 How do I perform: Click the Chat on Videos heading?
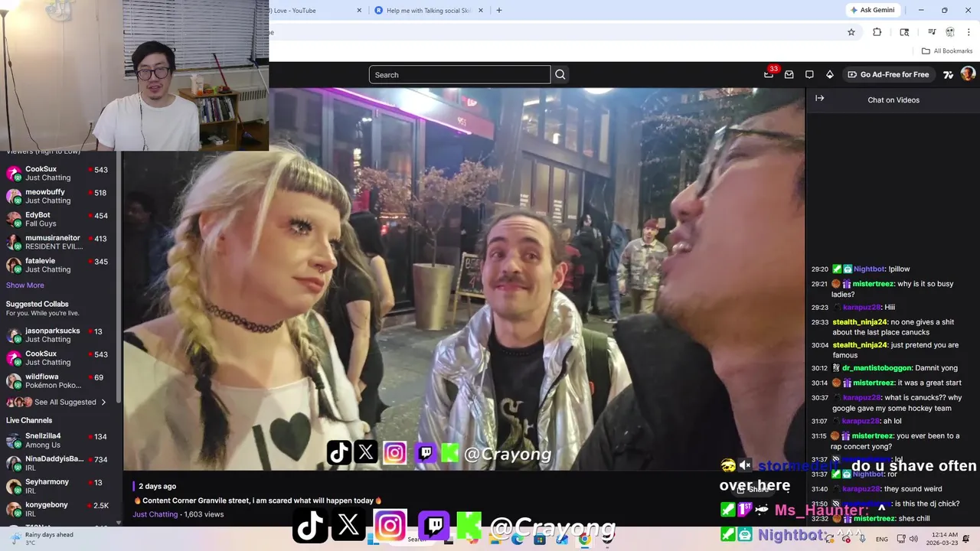point(893,99)
